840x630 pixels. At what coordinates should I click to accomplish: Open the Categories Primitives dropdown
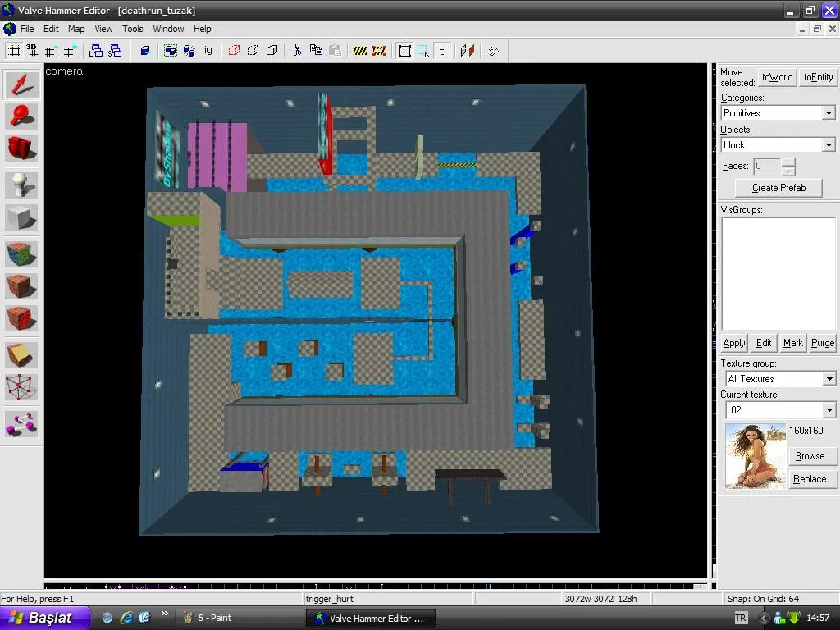[828, 113]
